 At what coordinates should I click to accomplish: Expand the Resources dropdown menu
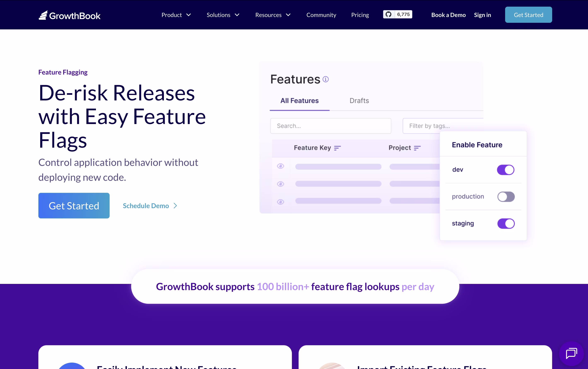click(x=273, y=15)
